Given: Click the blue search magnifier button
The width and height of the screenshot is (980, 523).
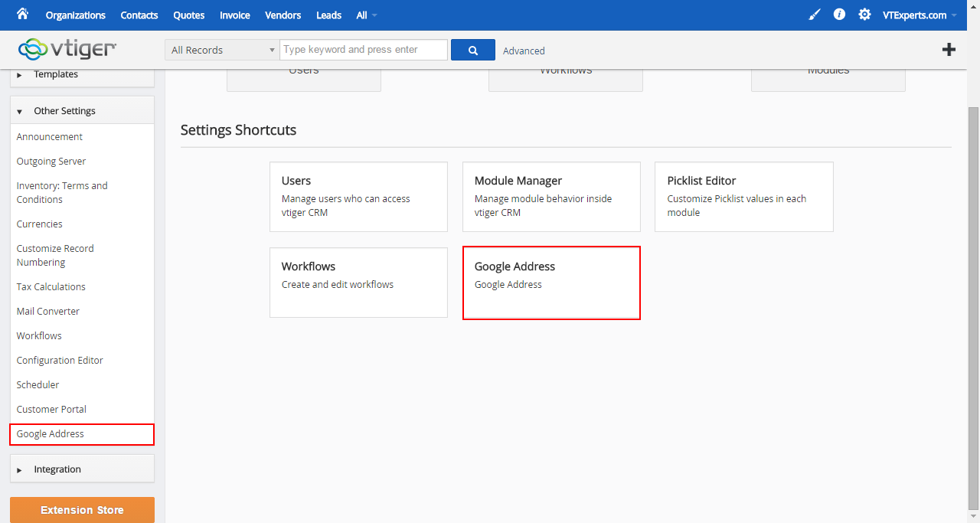Looking at the screenshot, I should tap(473, 50).
